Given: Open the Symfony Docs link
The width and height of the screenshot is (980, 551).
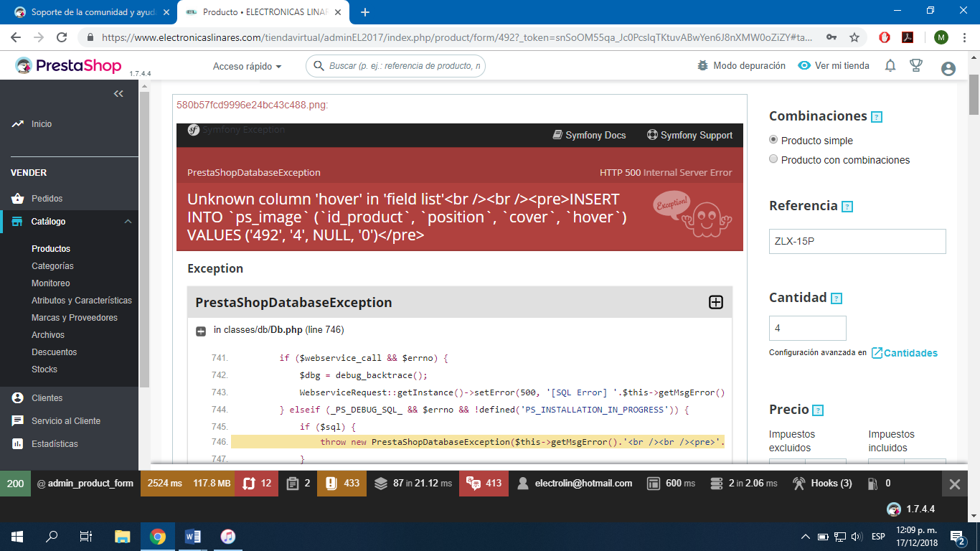Looking at the screenshot, I should point(589,136).
